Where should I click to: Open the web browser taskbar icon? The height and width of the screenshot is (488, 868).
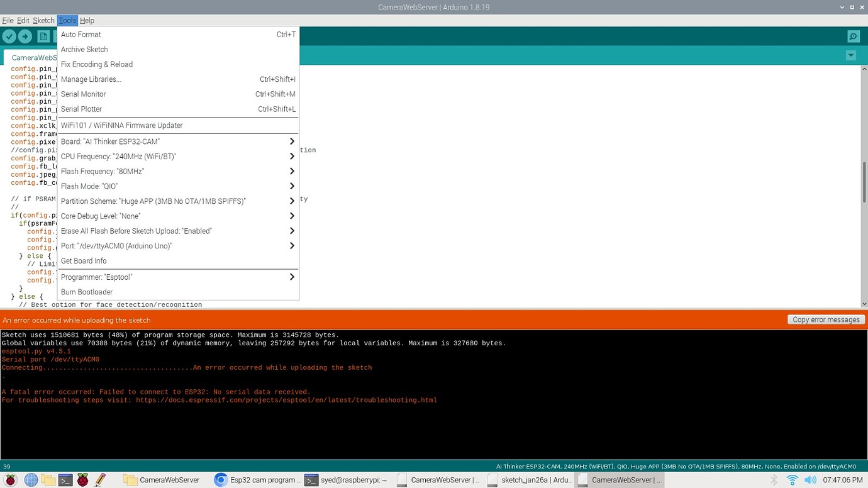click(30, 479)
